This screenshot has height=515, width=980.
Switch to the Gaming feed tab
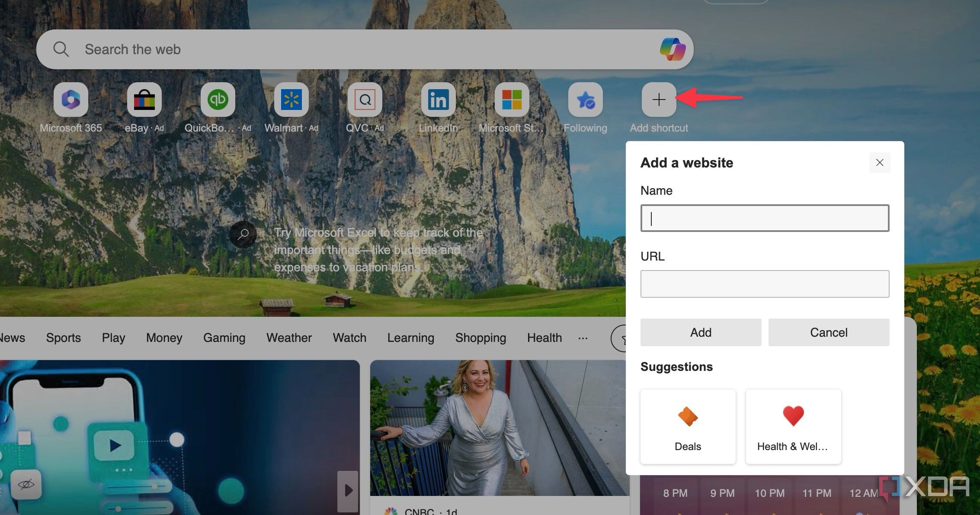click(224, 338)
